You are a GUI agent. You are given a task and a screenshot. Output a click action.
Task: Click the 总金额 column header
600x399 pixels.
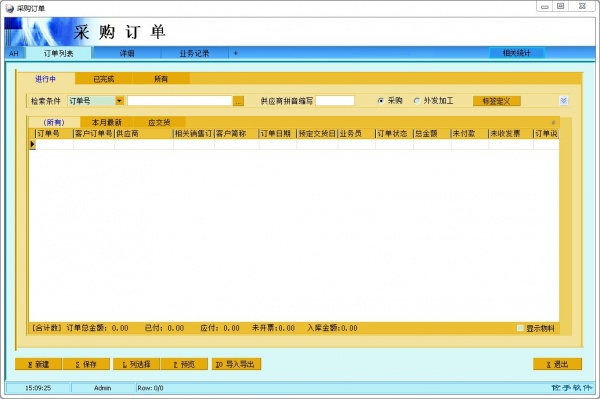[x=432, y=134]
